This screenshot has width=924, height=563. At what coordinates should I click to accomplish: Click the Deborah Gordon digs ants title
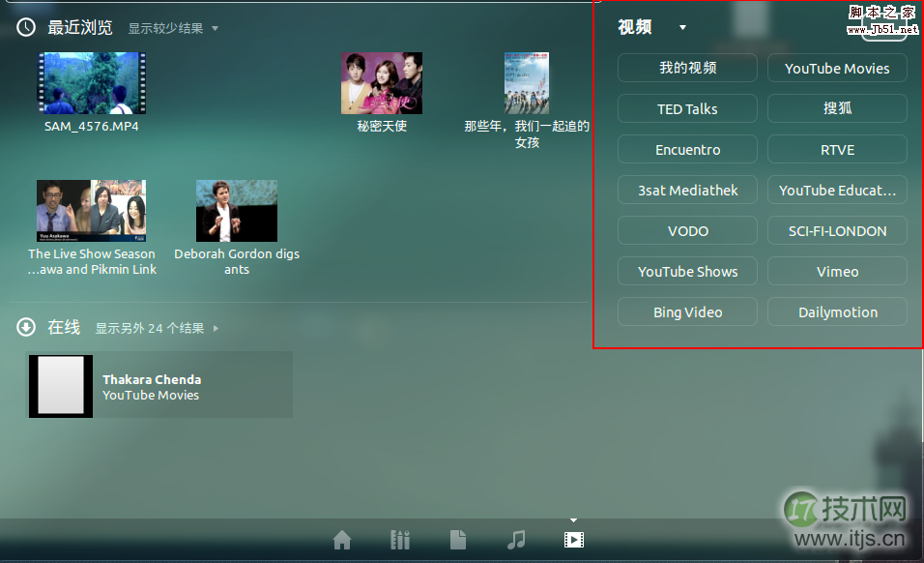coord(236,261)
